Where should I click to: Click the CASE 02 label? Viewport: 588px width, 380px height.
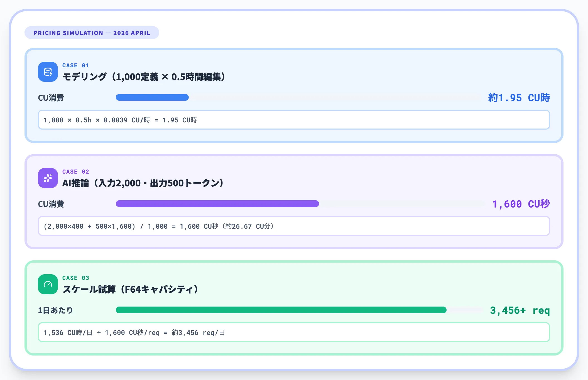point(75,172)
